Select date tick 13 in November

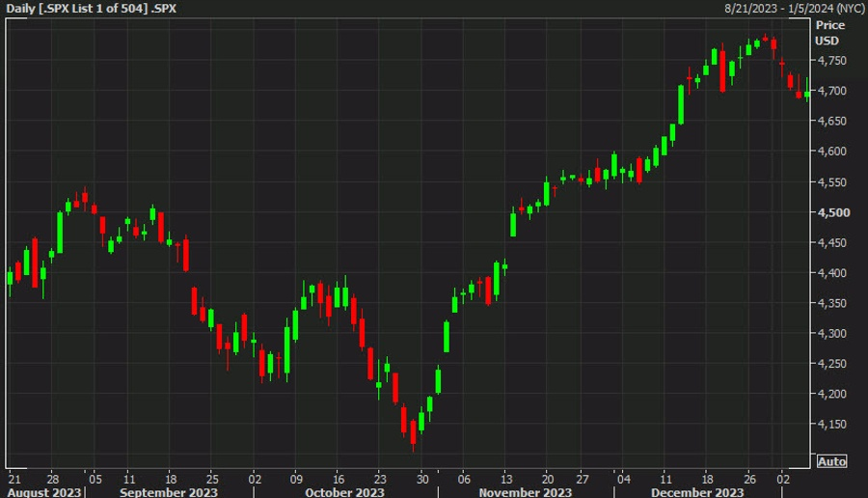click(506, 479)
